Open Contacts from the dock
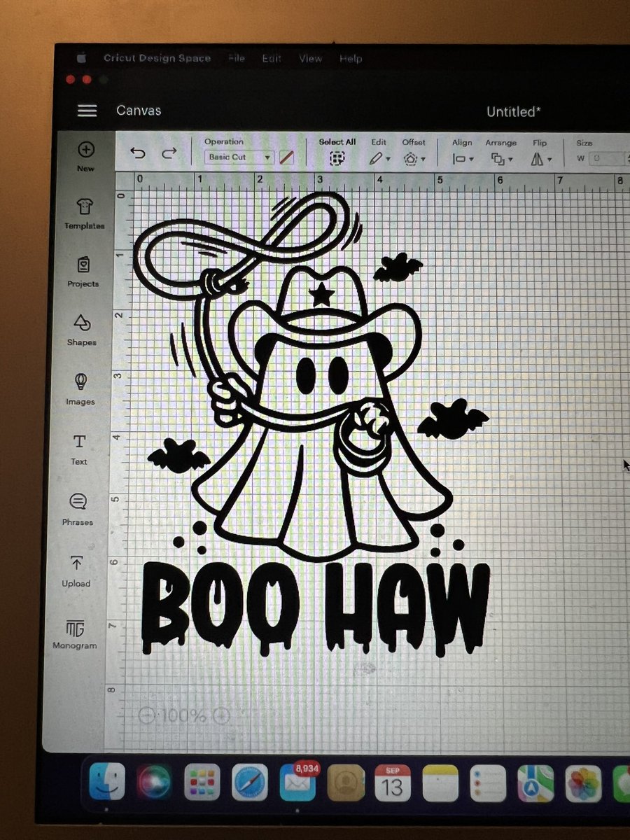 click(346, 783)
